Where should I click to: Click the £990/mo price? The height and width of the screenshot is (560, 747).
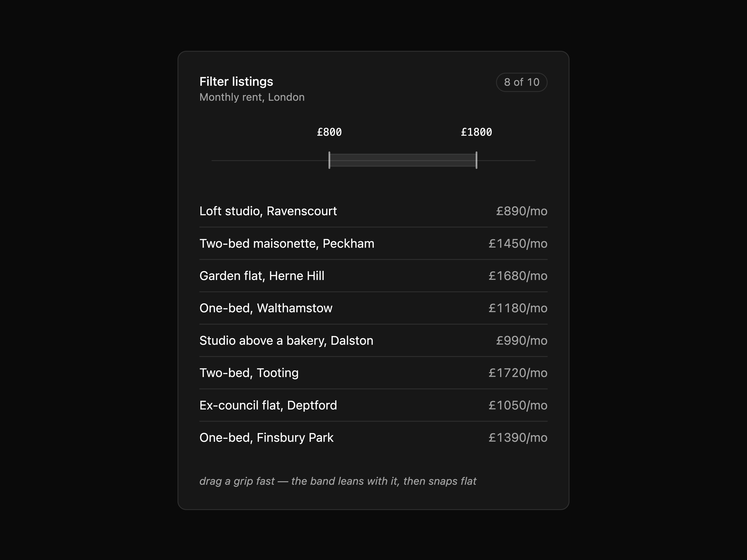click(x=521, y=341)
